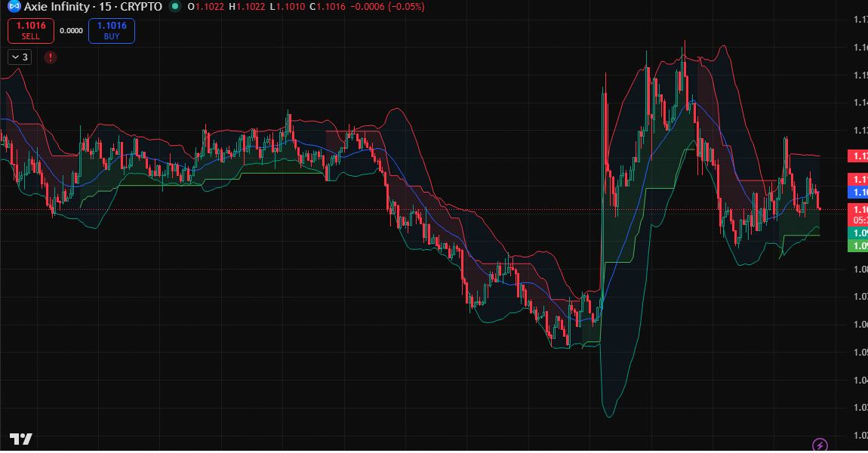Click the 0.0000 spread value

click(x=71, y=31)
